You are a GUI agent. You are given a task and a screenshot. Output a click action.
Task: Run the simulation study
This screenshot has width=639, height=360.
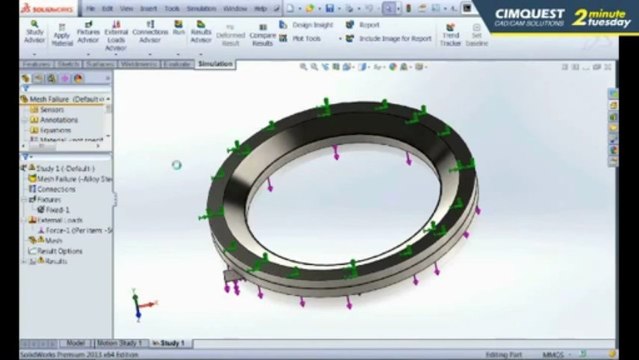click(178, 28)
